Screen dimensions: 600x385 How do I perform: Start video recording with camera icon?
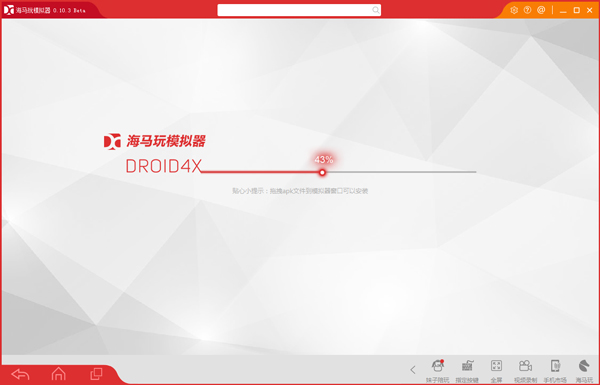click(x=525, y=370)
